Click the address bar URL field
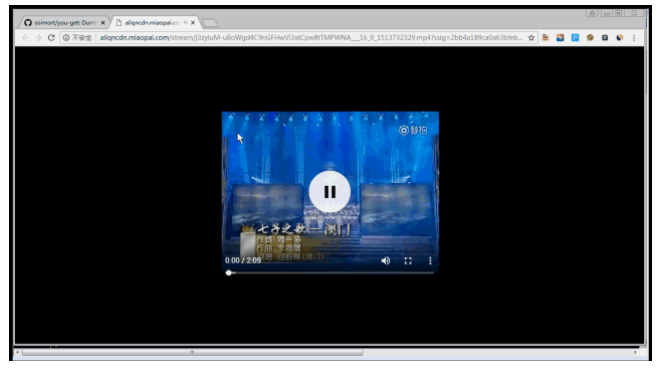660x374 pixels. [311, 37]
